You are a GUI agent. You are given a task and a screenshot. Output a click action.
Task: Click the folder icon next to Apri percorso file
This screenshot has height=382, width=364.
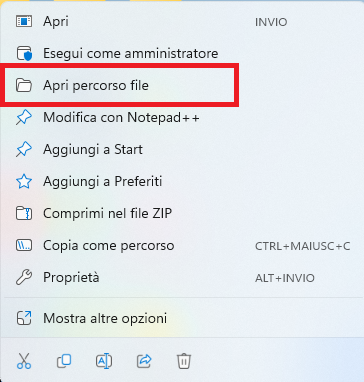(24, 85)
